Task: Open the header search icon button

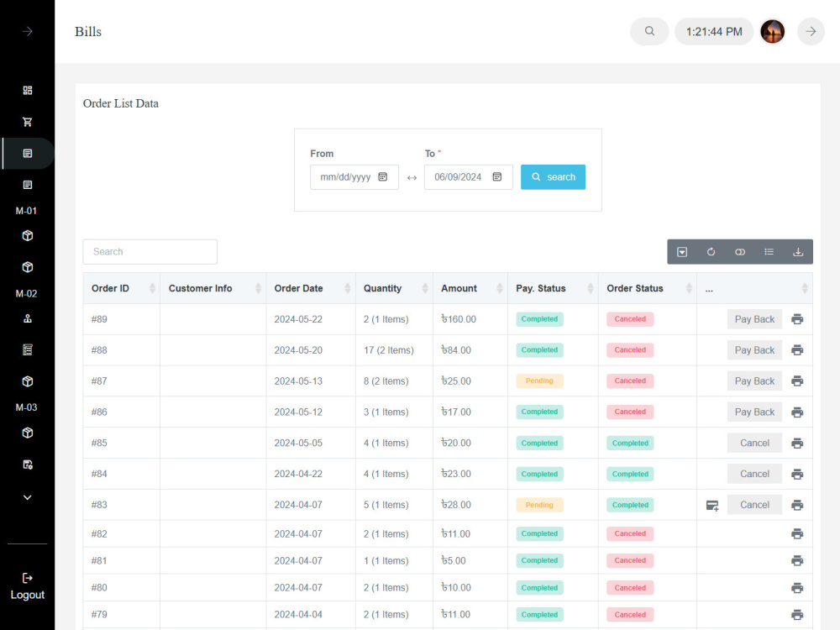Action: tap(649, 32)
